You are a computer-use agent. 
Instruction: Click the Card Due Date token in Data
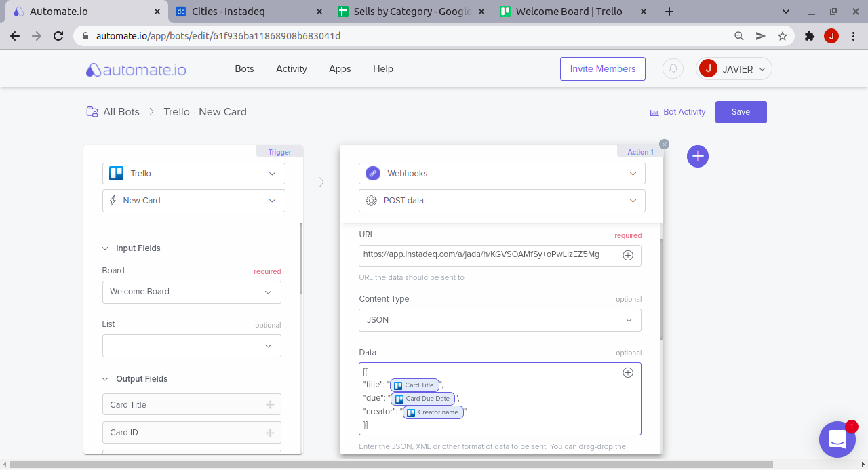[423, 399]
